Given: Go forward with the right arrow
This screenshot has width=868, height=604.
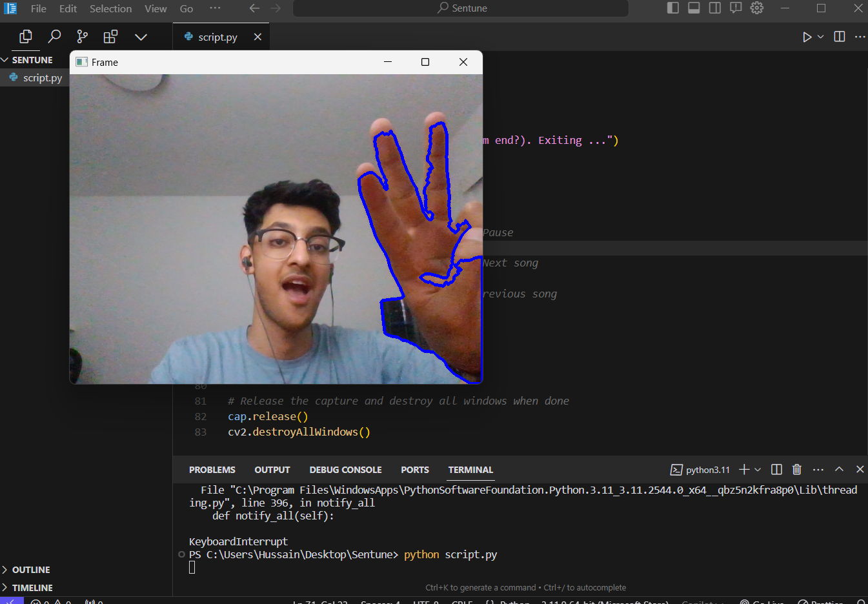Looking at the screenshot, I should pyautogui.click(x=276, y=8).
